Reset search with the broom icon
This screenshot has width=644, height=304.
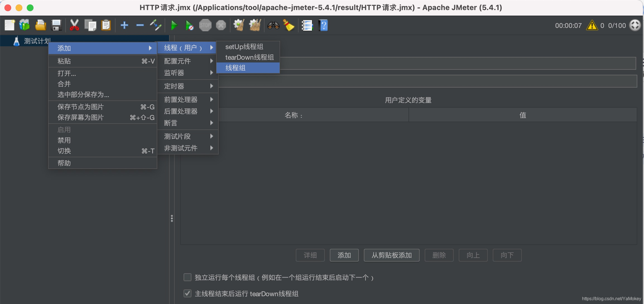click(289, 25)
